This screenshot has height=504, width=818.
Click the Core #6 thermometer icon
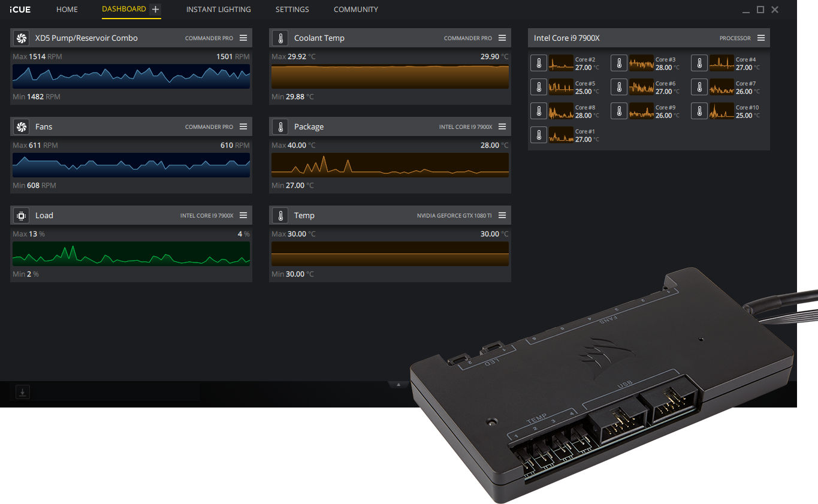point(619,87)
